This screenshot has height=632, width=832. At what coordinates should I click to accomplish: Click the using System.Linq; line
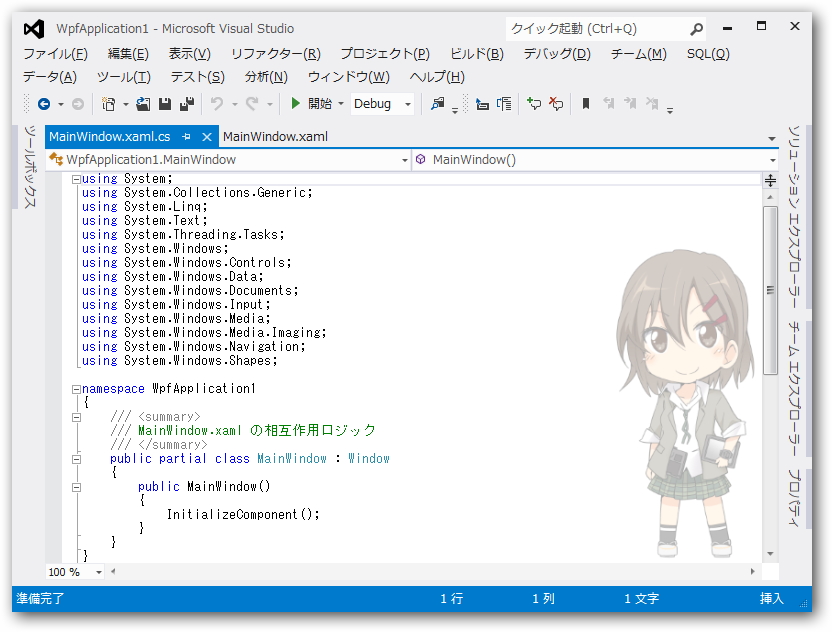click(144, 207)
